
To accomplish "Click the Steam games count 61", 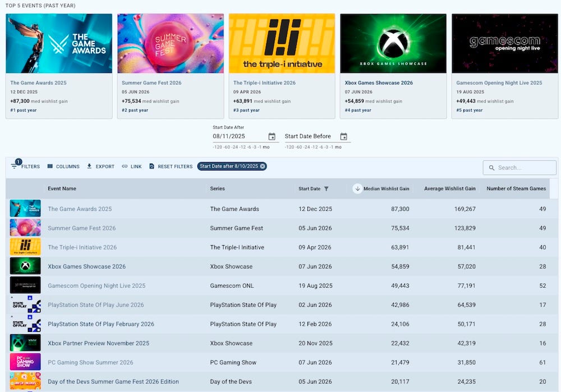I will click(x=542, y=362).
